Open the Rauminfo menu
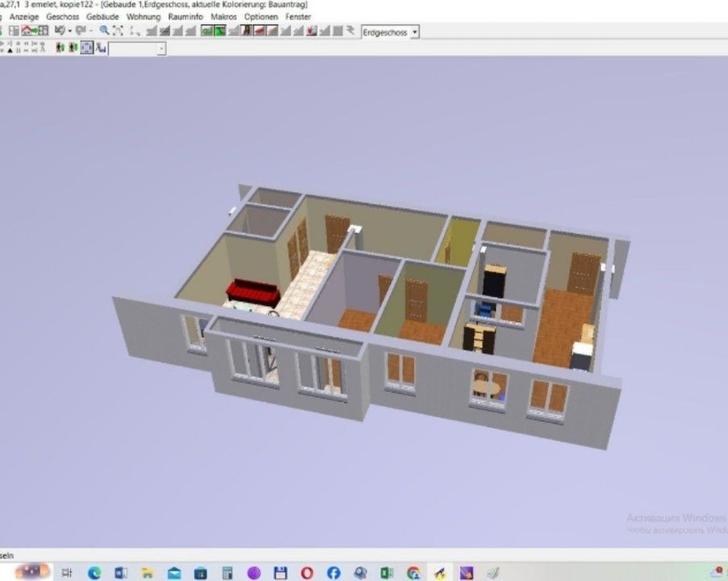 click(x=185, y=16)
